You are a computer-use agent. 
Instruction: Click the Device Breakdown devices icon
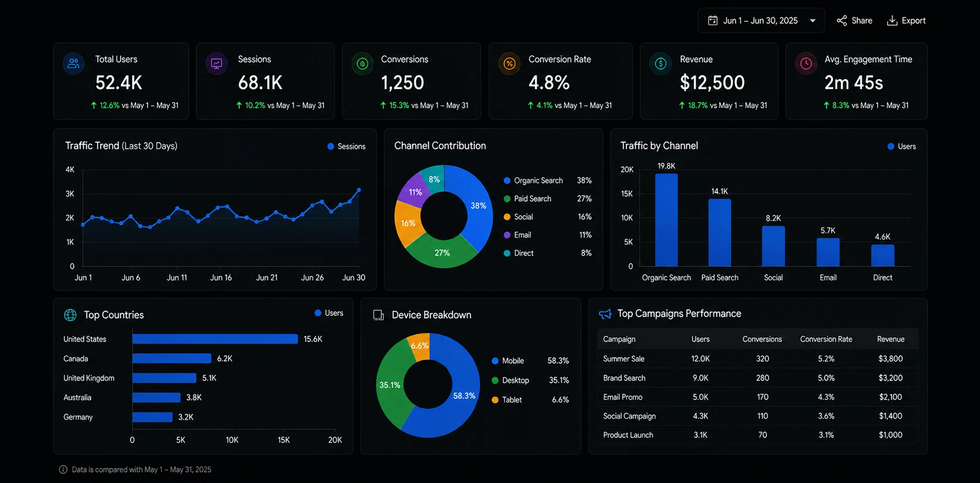click(378, 315)
